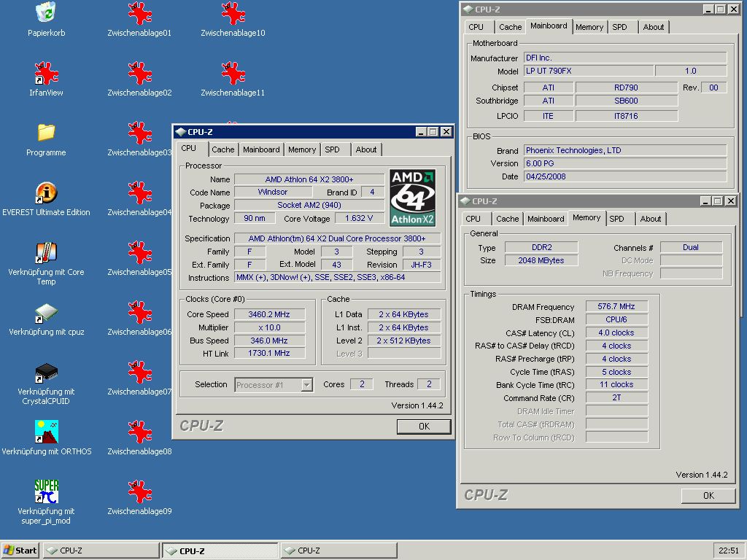Select the Zwischenablage05 file icon
The width and height of the screenshot is (747, 560).
pos(139,252)
